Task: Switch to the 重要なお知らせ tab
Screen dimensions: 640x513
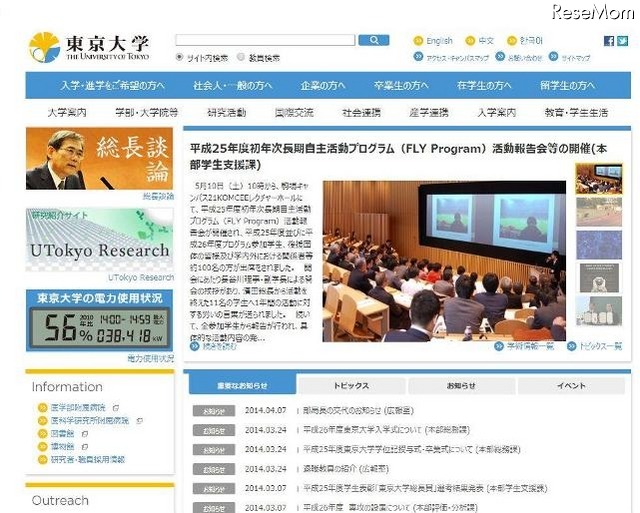Action: click(242, 385)
